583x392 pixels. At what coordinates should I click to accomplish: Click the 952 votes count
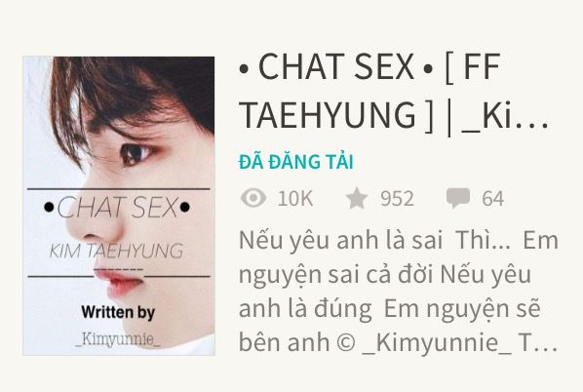tap(397, 199)
